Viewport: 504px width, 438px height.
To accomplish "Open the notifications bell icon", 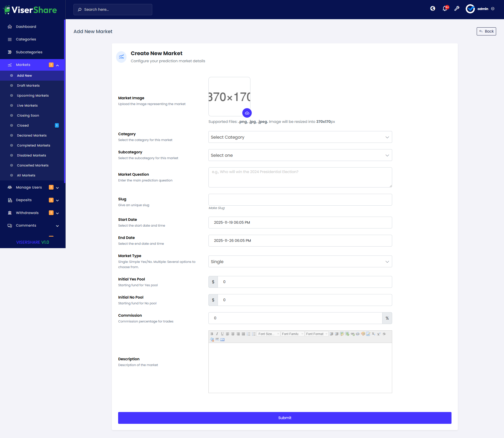I will (x=445, y=9).
